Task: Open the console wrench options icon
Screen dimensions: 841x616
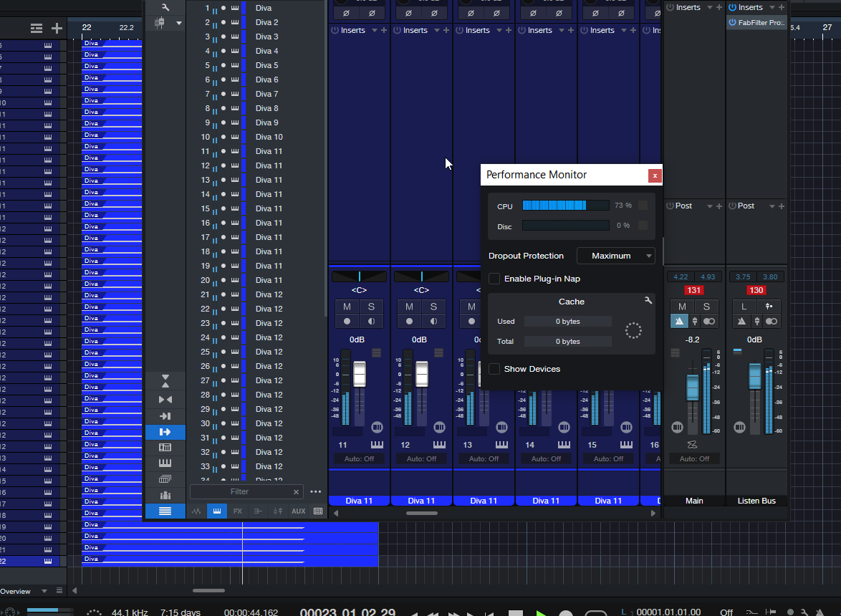Action: [x=165, y=7]
